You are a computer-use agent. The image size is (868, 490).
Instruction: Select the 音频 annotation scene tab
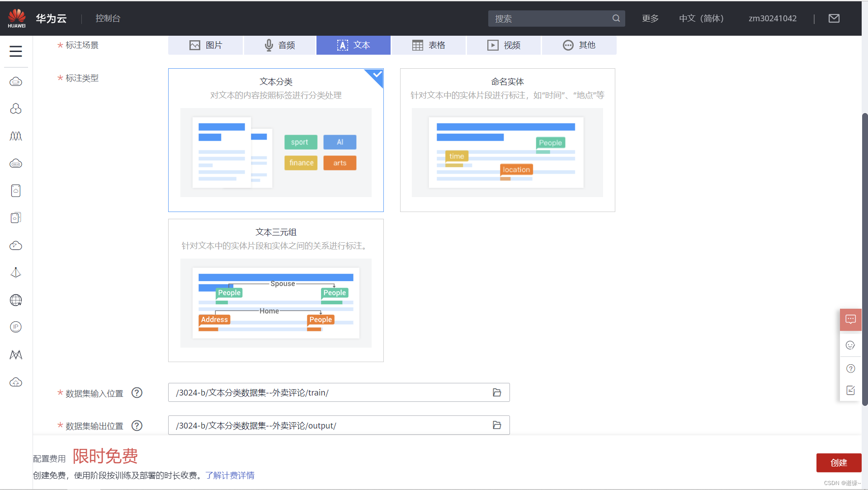point(279,45)
